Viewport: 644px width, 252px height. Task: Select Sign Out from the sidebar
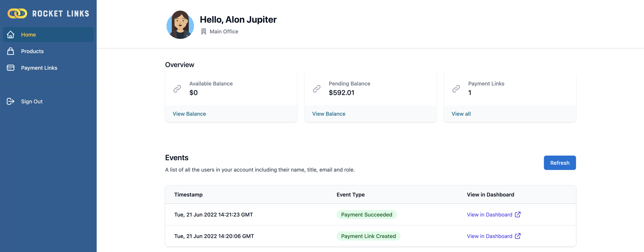click(x=48, y=101)
